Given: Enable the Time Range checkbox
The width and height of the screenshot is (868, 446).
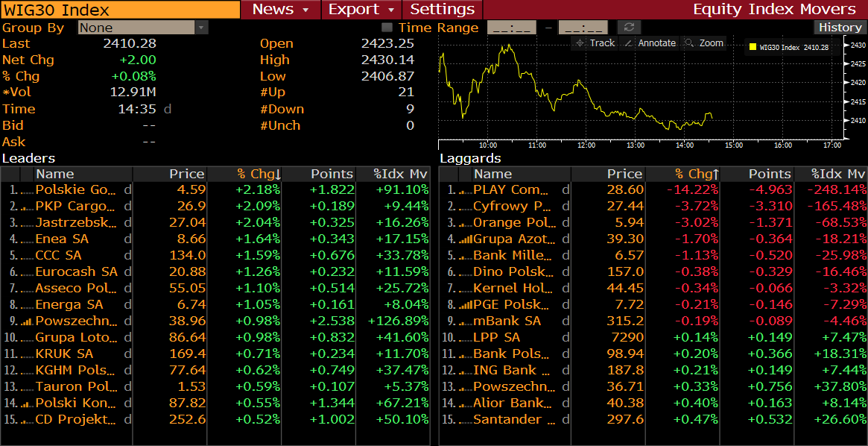Looking at the screenshot, I should pyautogui.click(x=387, y=28).
